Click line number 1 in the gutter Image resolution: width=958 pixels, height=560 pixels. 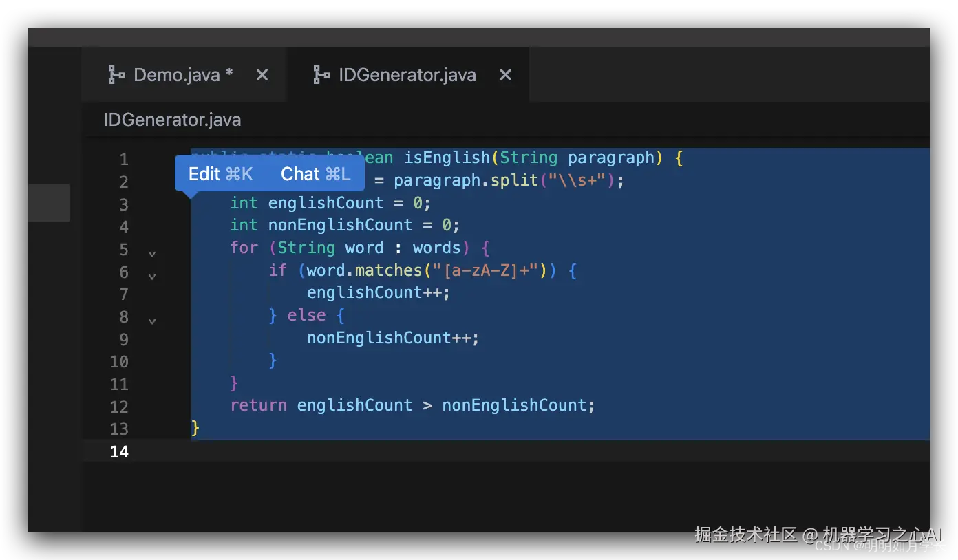(124, 160)
